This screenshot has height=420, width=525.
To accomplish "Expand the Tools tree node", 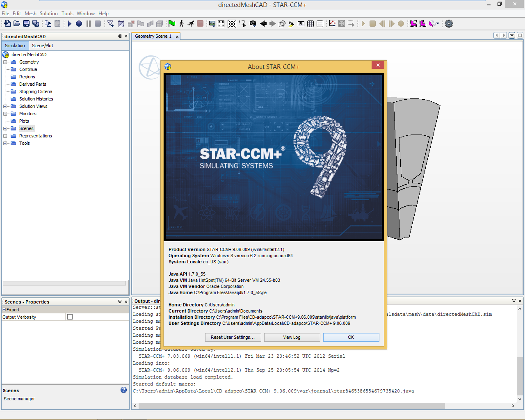I will (x=5, y=144).
